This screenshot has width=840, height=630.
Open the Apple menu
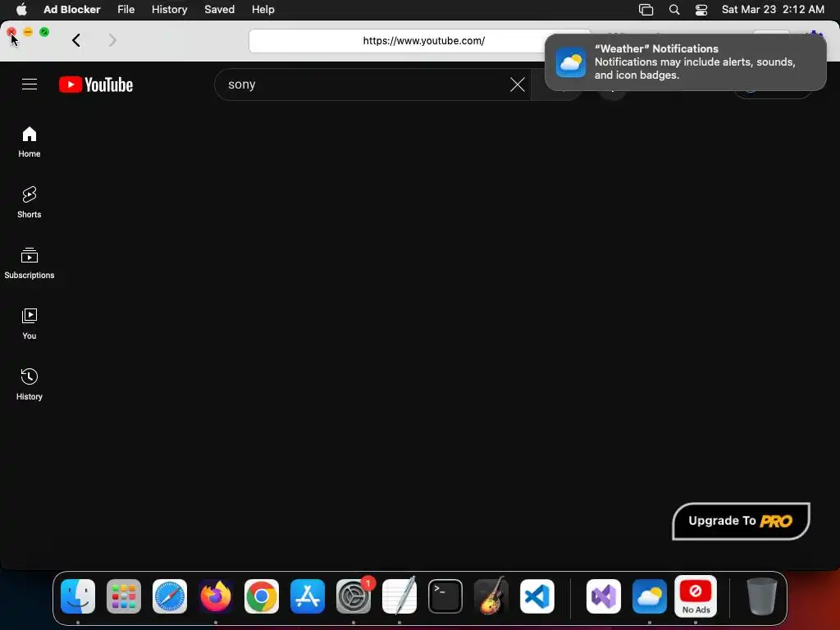[21, 10]
